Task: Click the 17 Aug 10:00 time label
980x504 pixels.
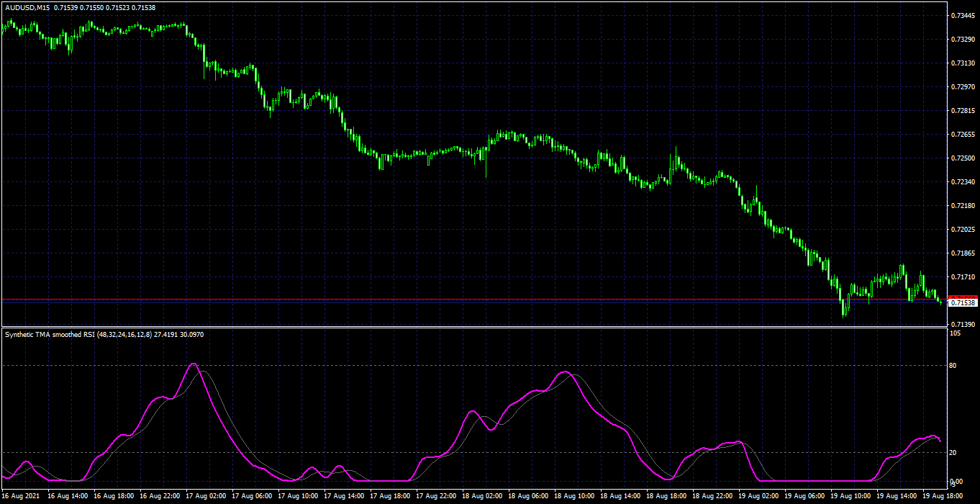Action: tap(298, 496)
